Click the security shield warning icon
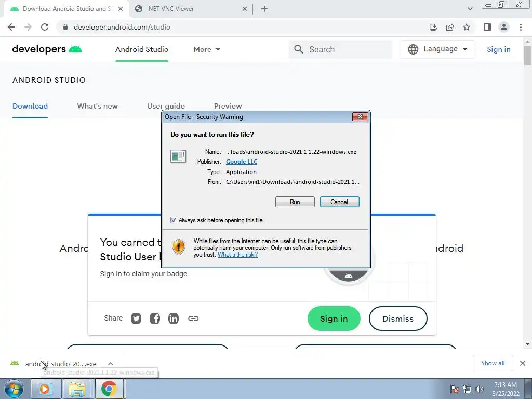The height and width of the screenshot is (399, 532). click(x=179, y=246)
